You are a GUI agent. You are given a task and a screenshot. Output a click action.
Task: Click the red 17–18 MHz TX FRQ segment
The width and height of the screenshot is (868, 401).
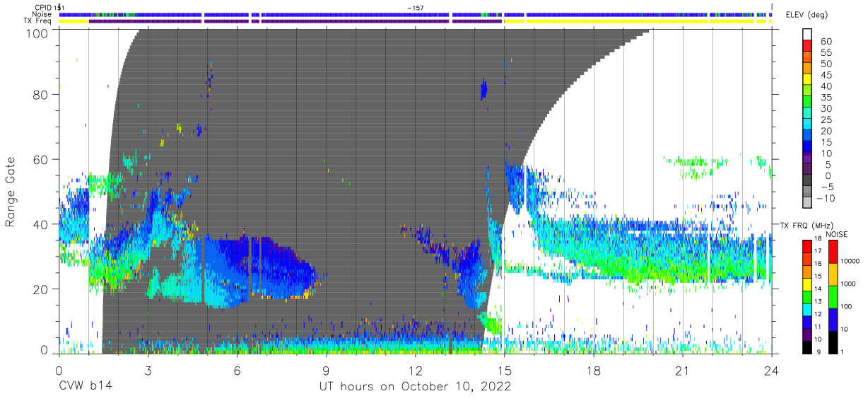tap(807, 247)
